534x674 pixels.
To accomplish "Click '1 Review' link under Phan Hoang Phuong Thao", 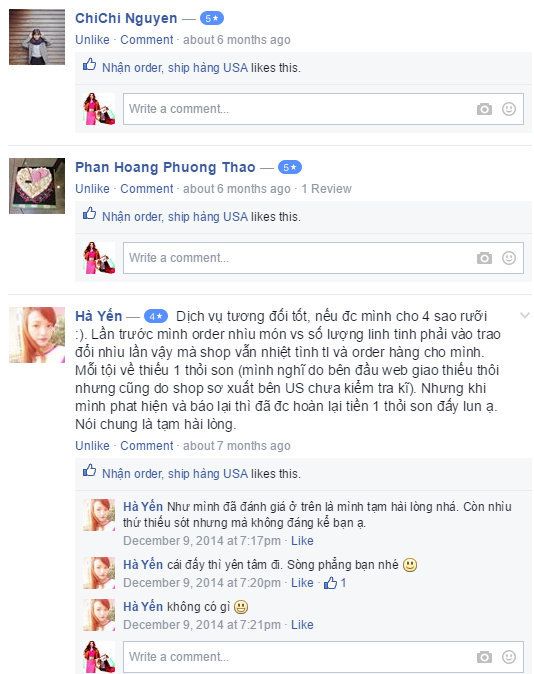I will pos(326,189).
